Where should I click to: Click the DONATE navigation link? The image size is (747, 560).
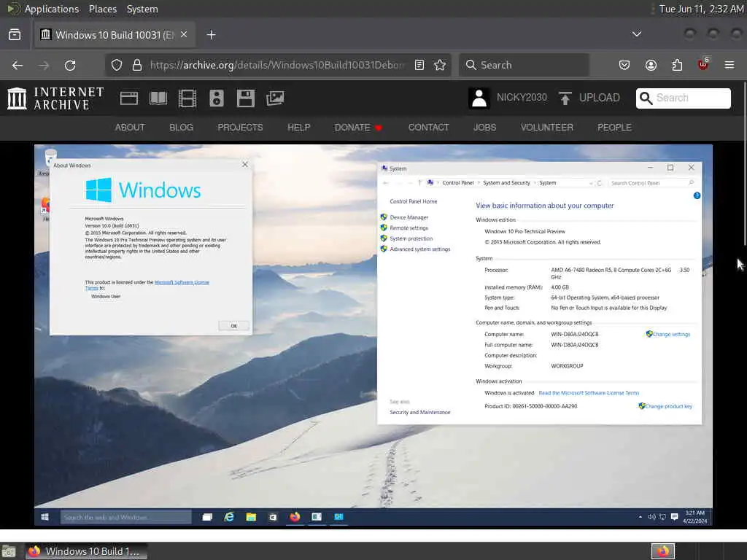(x=357, y=127)
